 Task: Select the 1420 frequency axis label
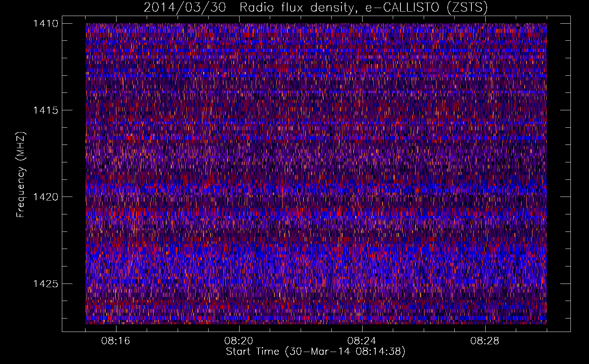pos(46,197)
